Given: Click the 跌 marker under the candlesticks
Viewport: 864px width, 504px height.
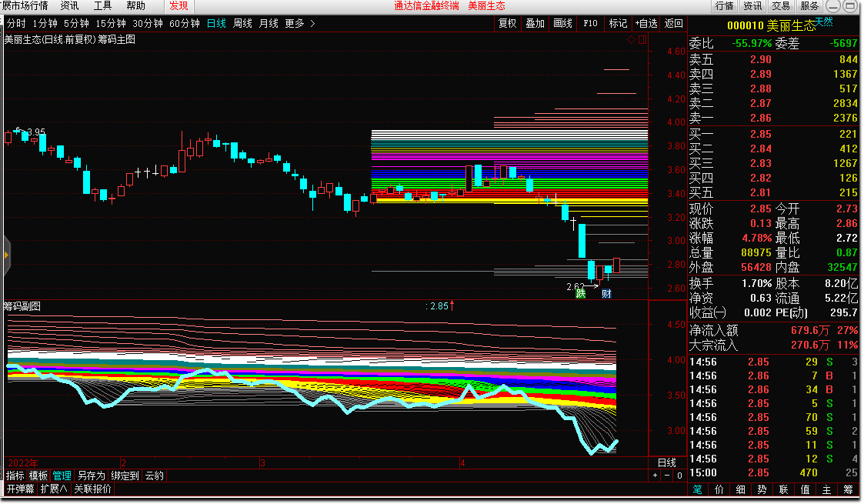Looking at the screenshot, I should [x=580, y=294].
